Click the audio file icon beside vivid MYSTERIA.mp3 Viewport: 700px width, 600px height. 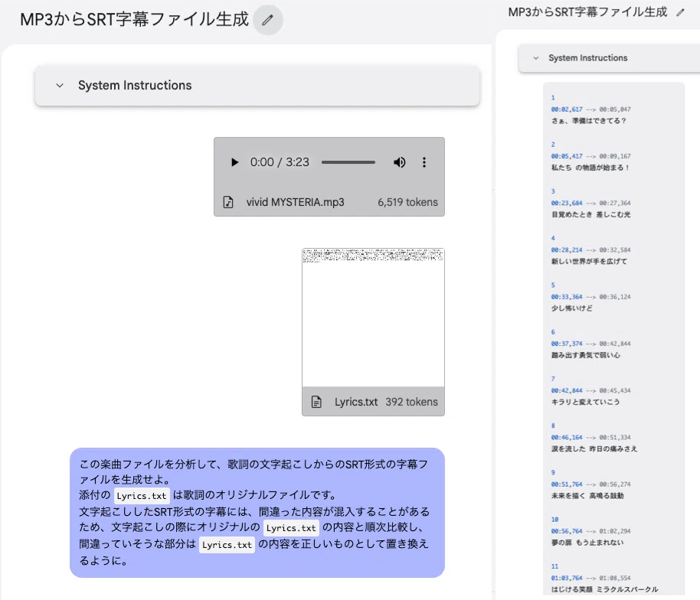(228, 202)
